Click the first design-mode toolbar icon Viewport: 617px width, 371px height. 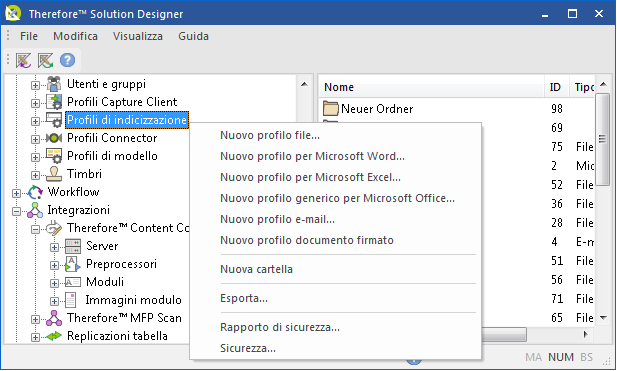pos(23,61)
